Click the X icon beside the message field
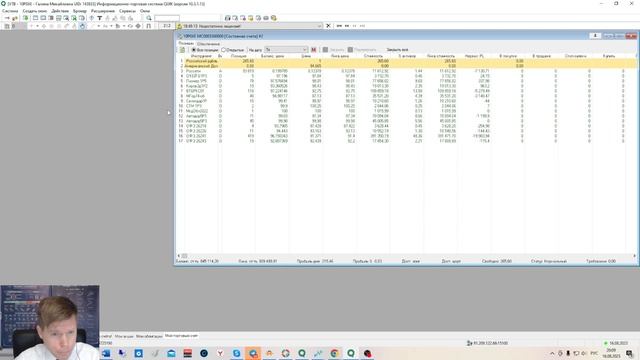The width and height of the screenshot is (640, 360). tap(328, 26)
